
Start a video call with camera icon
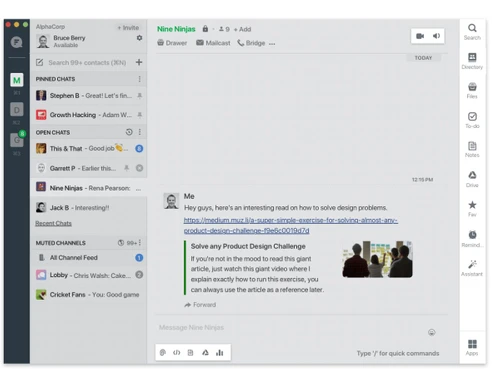[420, 36]
